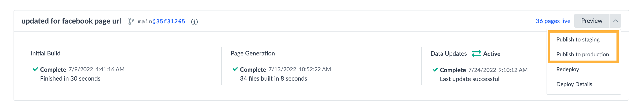This screenshot has width=644, height=109.
Task: Click the Page Generation heading
Action: coord(253,53)
